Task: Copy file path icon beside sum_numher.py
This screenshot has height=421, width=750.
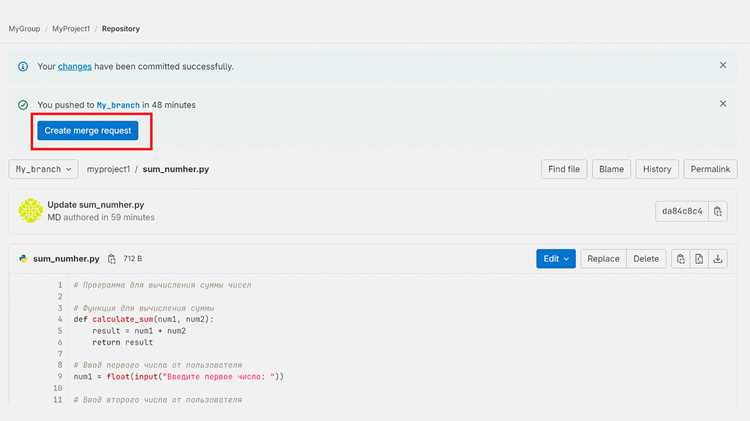Action: pos(111,259)
